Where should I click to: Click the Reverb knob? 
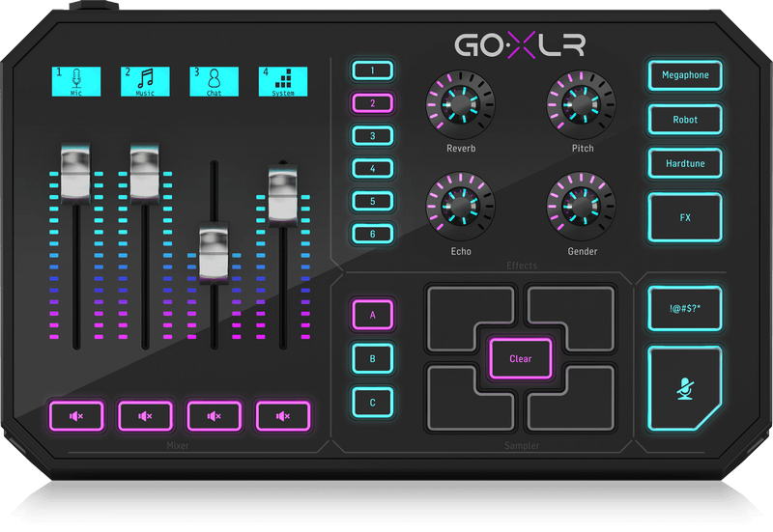coord(461,104)
